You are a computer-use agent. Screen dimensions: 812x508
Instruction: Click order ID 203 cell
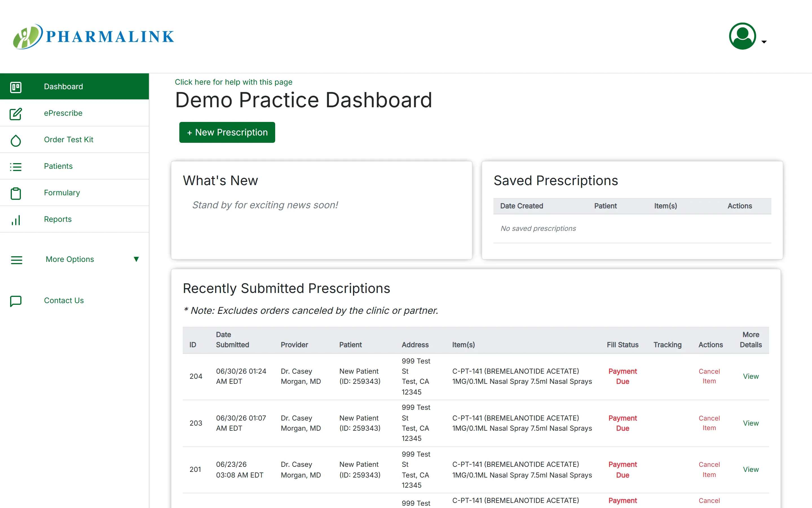pyautogui.click(x=196, y=423)
